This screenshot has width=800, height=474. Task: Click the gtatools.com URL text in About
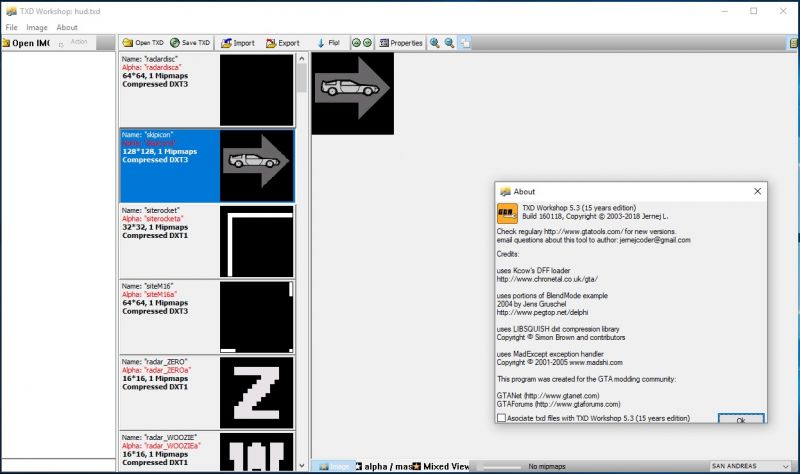click(x=583, y=232)
